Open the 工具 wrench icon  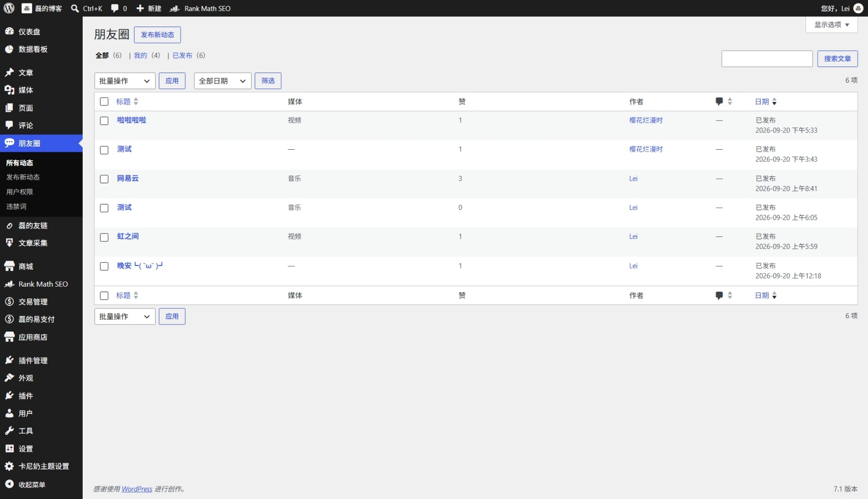pos(9,431)
